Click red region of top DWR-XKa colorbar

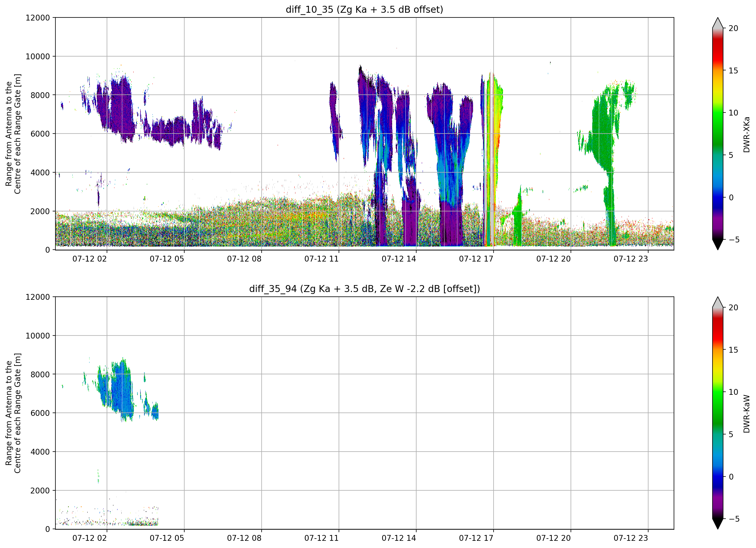coord(718,50)
